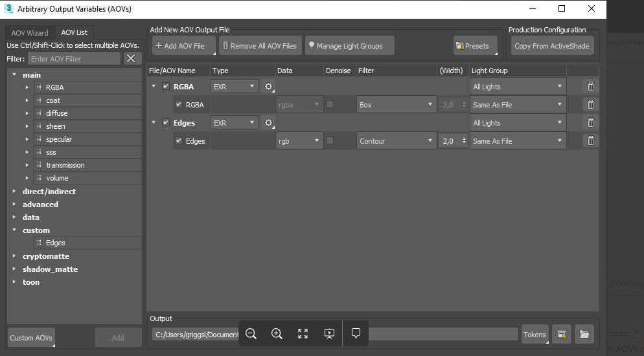Open the EXR type dropdown for Edges file
This screenshot has width=644, height=356.
(x=235, y=122)
